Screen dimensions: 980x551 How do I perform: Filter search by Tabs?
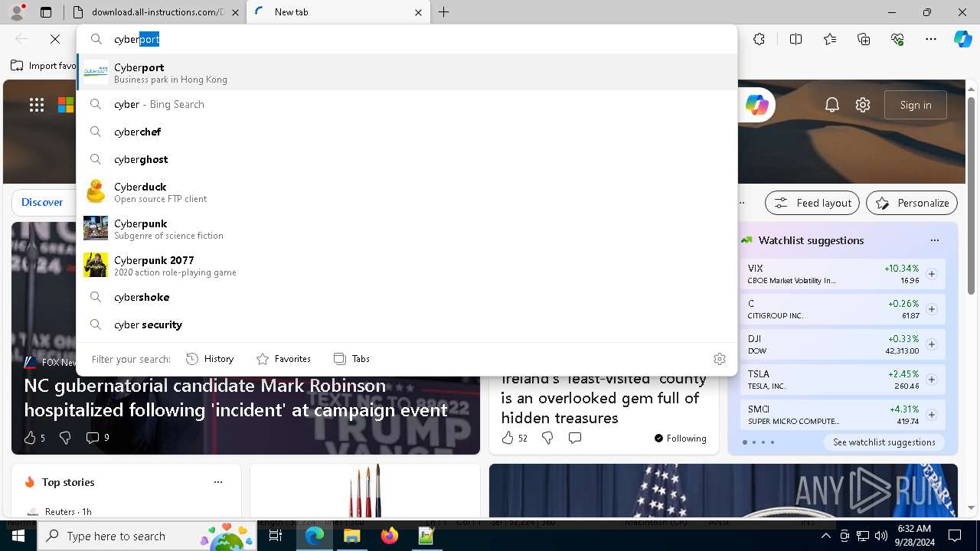351,358
